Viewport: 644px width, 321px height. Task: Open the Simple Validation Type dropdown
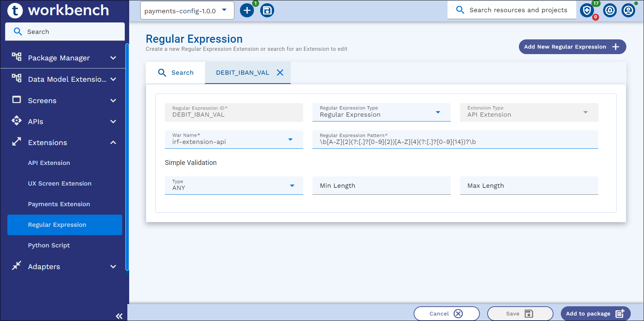[234, 186]
